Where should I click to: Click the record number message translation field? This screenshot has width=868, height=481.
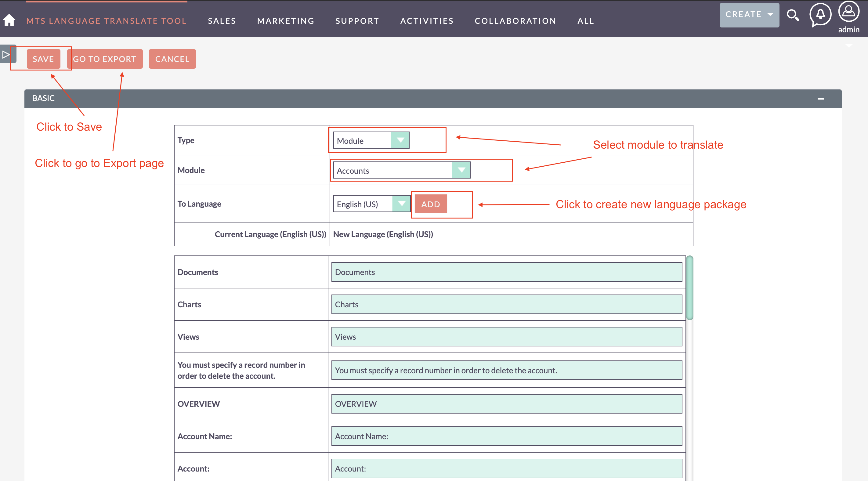click(507, 370)
